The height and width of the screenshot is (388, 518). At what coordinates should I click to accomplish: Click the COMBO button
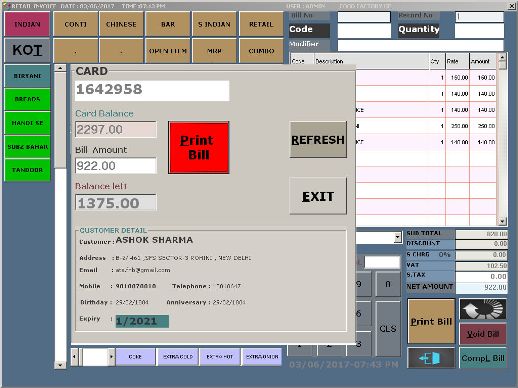point(261,51)
